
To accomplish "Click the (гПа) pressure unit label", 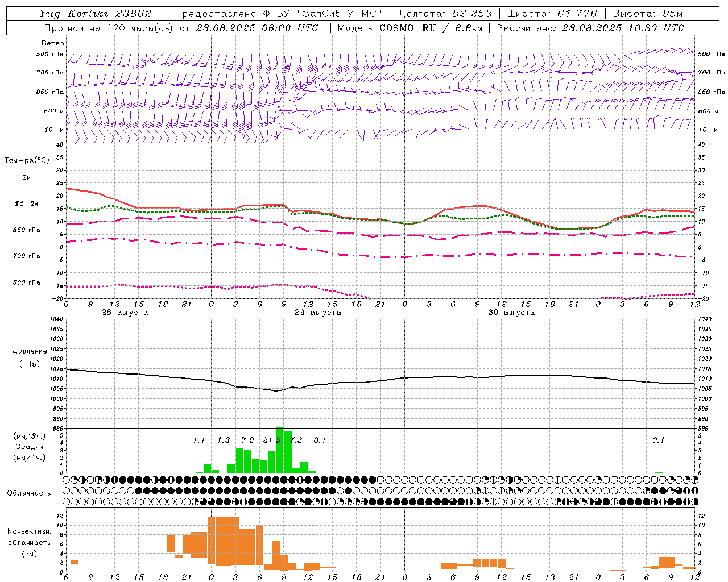I will point(30,364).
